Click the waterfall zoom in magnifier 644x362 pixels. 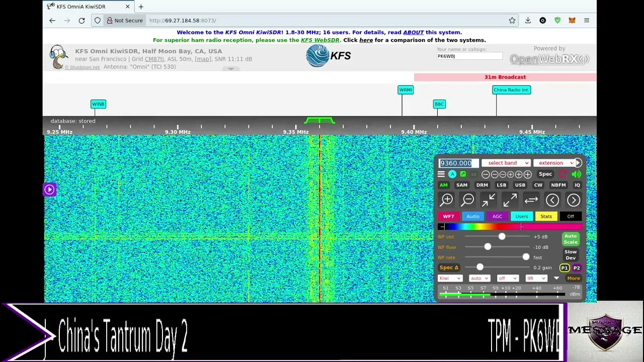(x=447, y=200)
